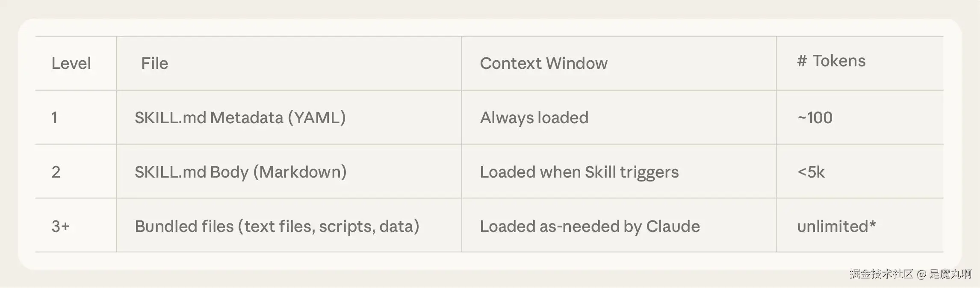
Task: Click the Bundled files cell
Action: point(277,226)
